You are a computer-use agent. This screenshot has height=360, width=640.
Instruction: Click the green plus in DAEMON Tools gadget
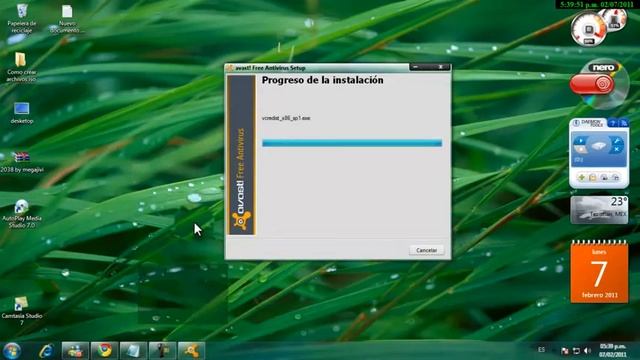pos(581,177)
